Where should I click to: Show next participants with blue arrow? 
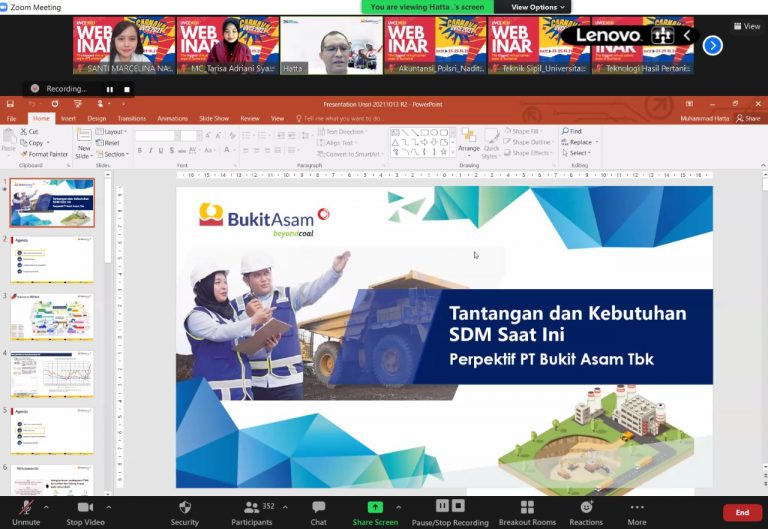[713, 46]
